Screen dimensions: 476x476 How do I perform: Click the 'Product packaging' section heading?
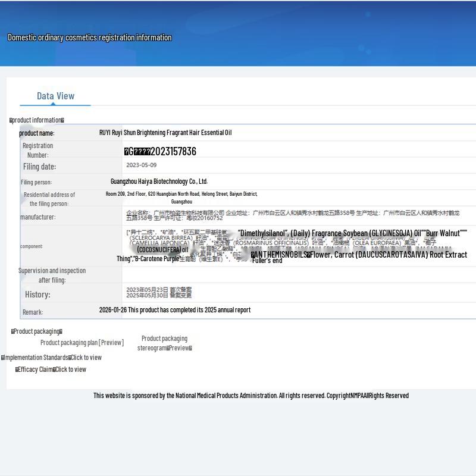click(x=37, y=331)
